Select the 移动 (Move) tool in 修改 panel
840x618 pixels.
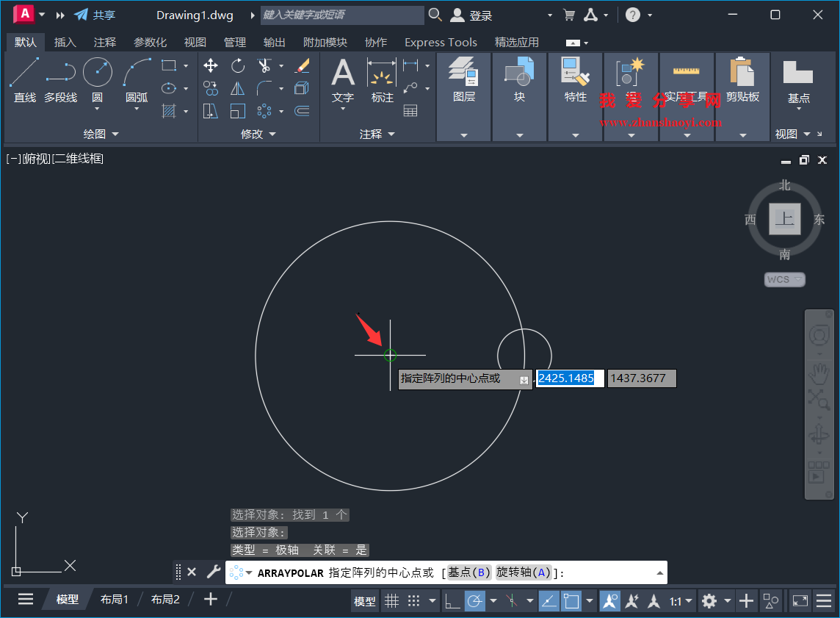coord(210,65)
